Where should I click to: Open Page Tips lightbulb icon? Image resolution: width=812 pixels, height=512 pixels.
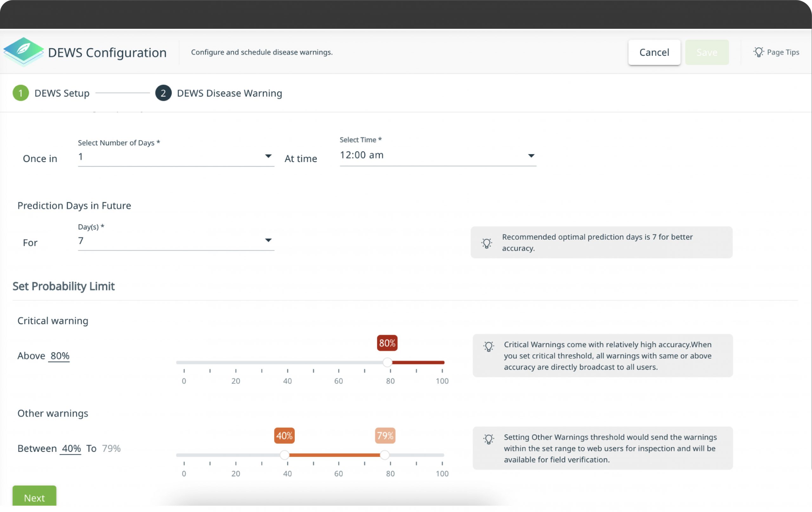coord(758,52)
